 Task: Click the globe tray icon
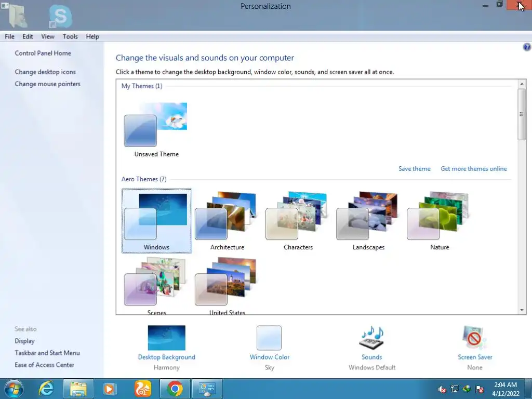467,389
